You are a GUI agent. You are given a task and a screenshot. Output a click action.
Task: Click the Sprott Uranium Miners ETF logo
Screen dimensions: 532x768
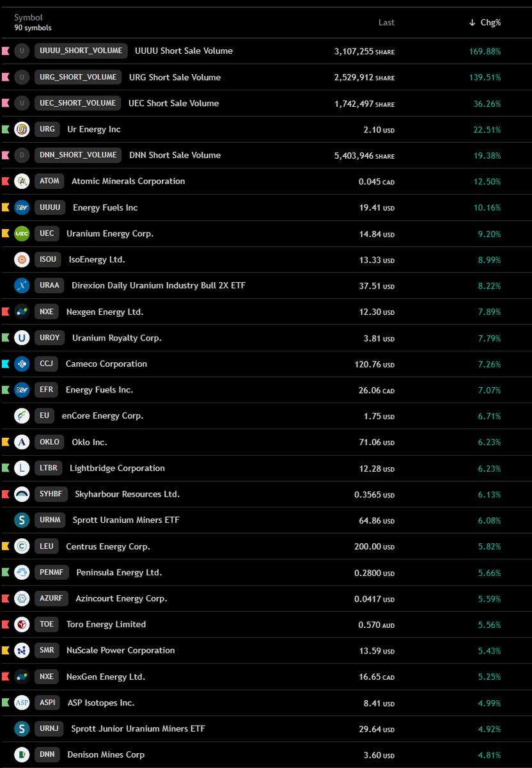[x=22, y=520]
